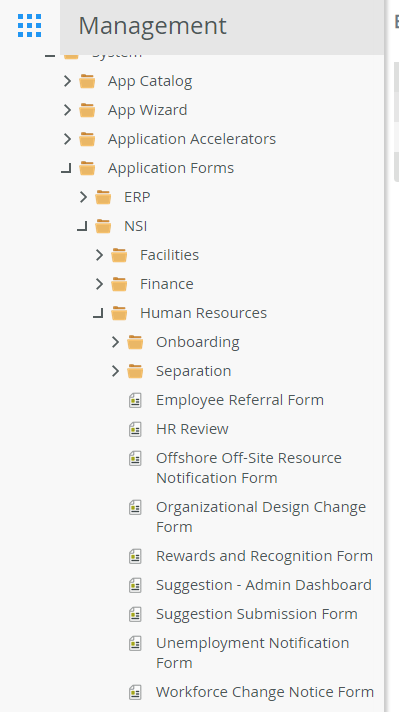This screenshot has width=399, height=712.
Task: Click the Facilities folder icon
Action: coord(119,255)
